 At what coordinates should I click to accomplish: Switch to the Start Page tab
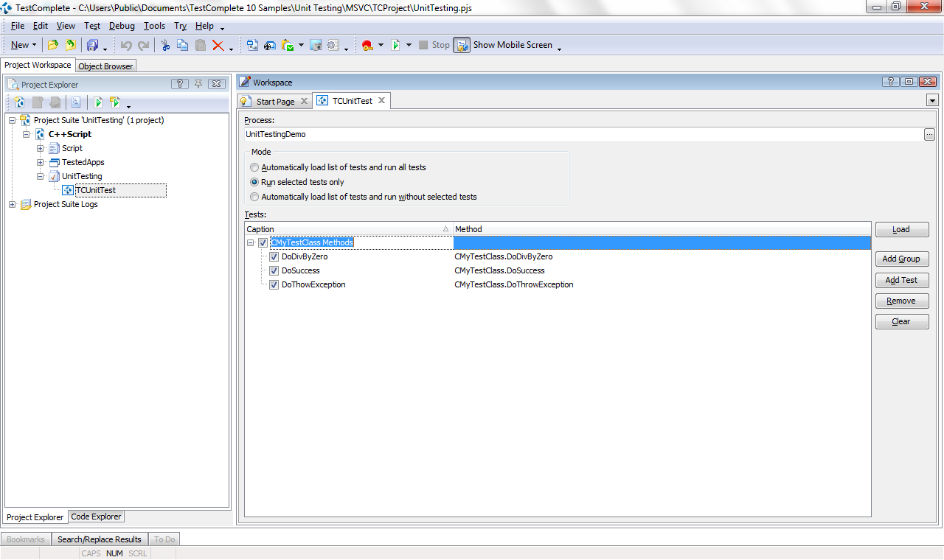point(275,102)
